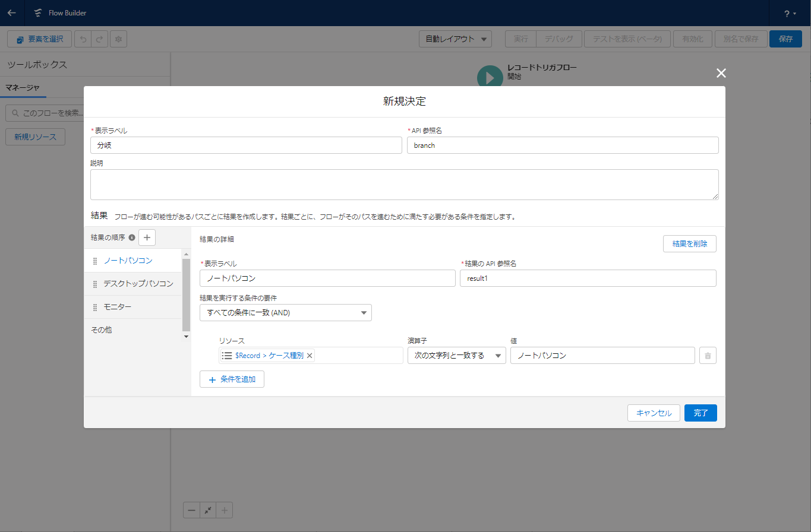Close the 新規決定 dialog with X

pos(721,73)
